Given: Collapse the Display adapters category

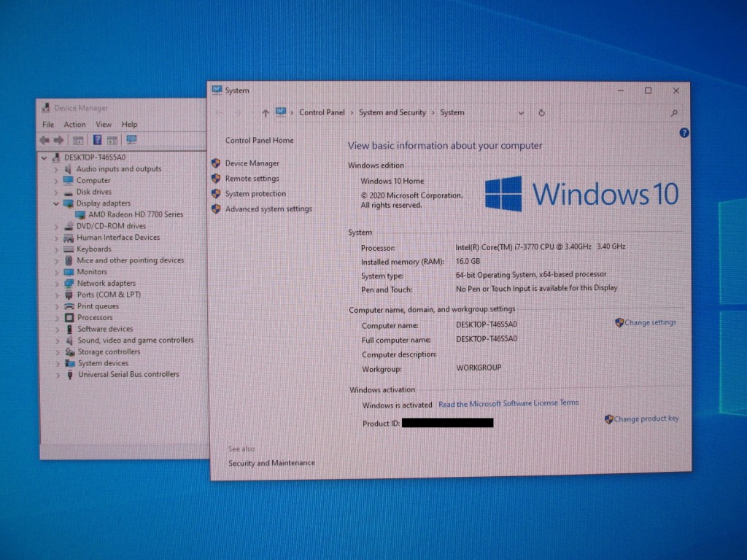Looking at the screenshot, I should pyautogui.click(x=55, y=204).
